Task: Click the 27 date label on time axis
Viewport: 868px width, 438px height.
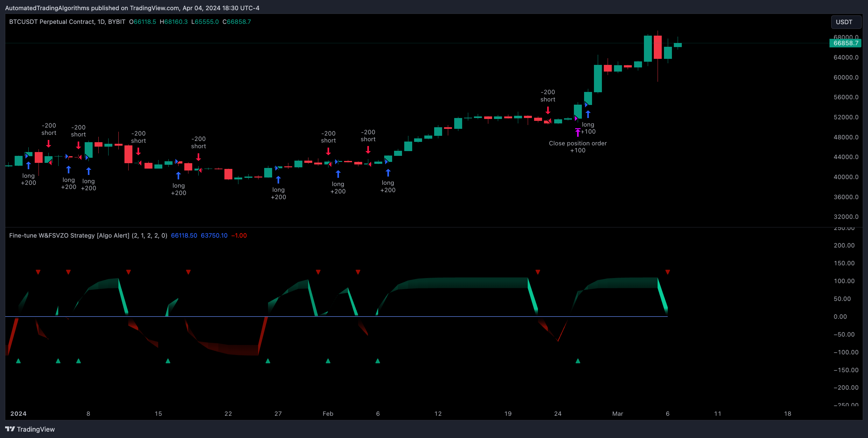Action: point(278,414)
